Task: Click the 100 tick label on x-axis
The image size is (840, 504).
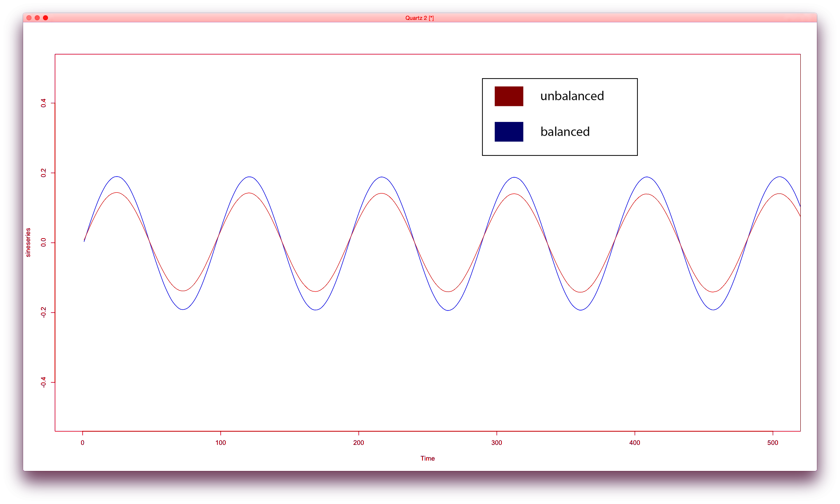Action: tap(221, 443)
